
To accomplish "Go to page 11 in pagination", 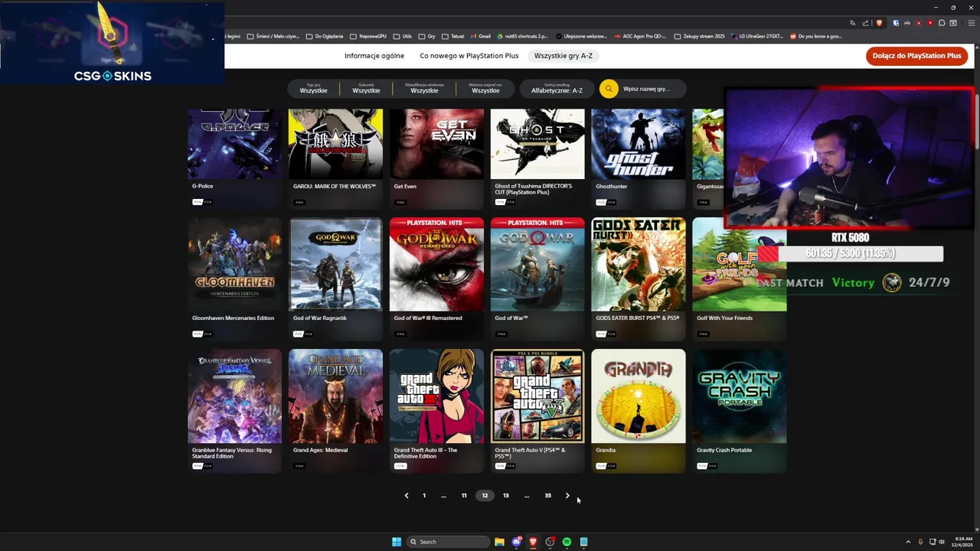I will point(464,496).
